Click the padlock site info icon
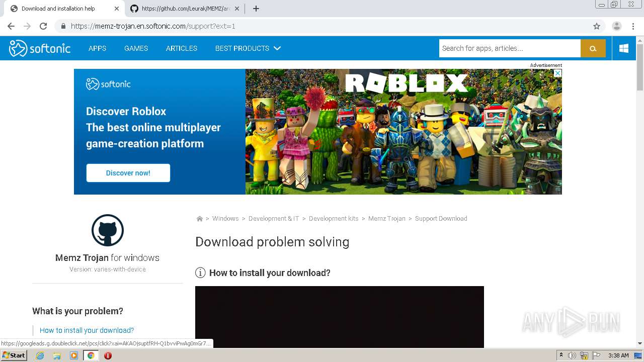 (63, 26)
